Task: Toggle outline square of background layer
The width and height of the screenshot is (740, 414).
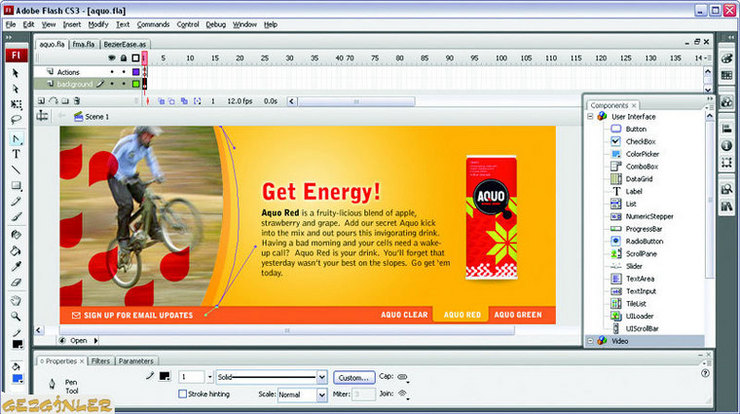Action: click(x=136, y=84)
